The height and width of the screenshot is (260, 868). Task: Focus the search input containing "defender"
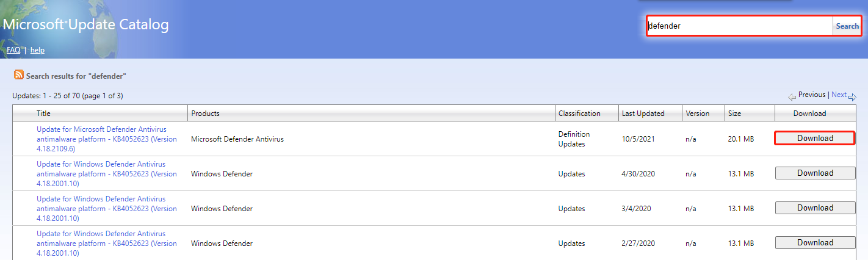click(x=739, y=26)
